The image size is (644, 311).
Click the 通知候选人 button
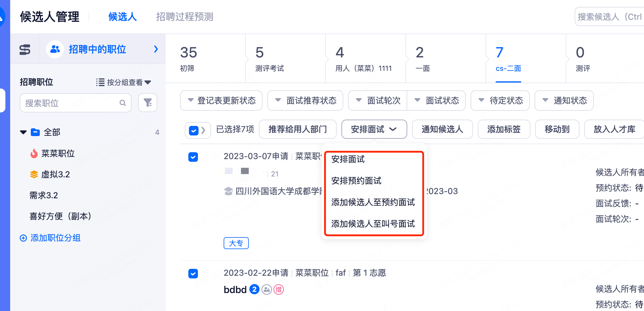[442, 129]
